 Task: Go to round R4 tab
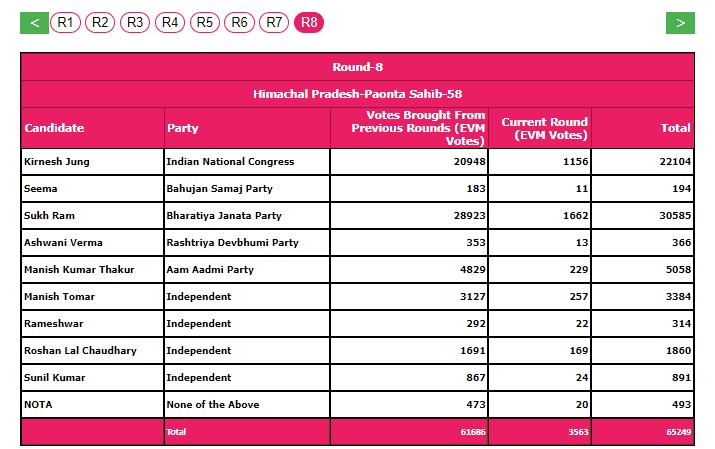point(170,22)
